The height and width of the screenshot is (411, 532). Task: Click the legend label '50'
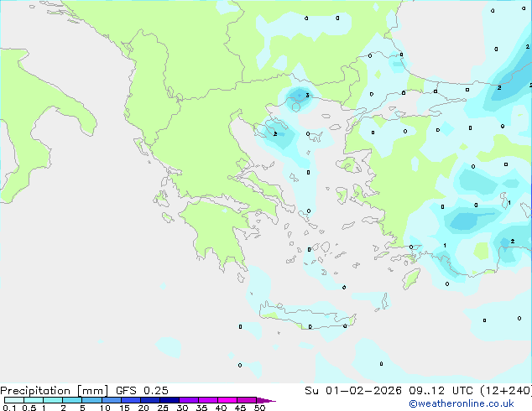[x=259, y=408]
